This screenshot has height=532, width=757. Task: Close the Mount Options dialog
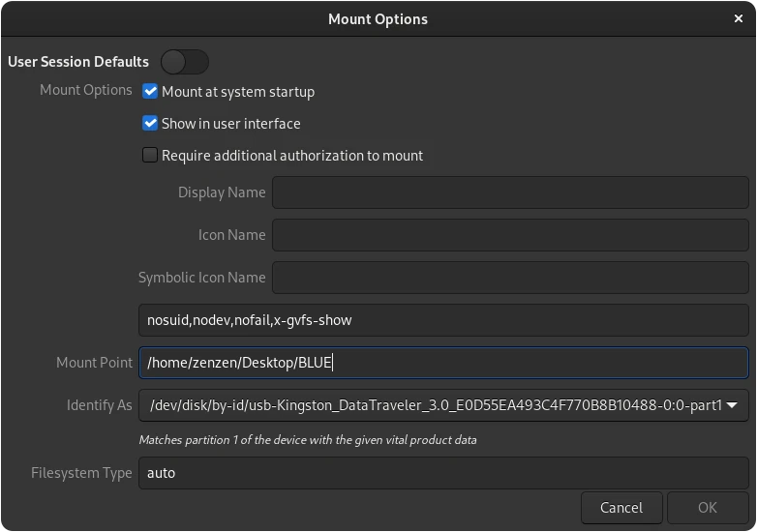tap(738, 18)
